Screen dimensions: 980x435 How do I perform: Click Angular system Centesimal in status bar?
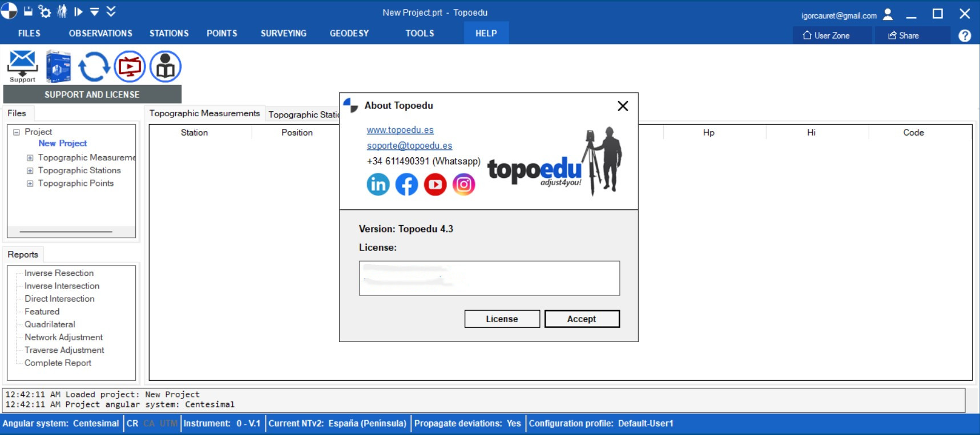[x=61, y=424]
